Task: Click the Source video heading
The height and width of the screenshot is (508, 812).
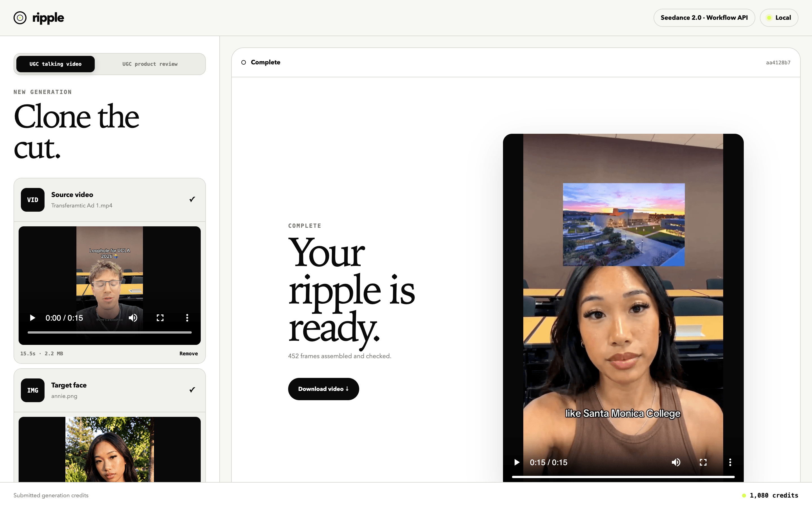Action: coord(72,194)
